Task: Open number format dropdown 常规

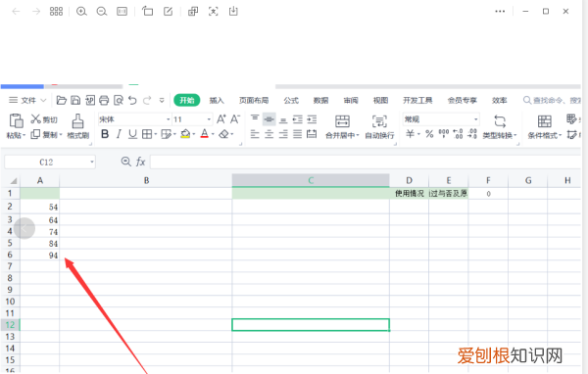Action: (475, 119)
